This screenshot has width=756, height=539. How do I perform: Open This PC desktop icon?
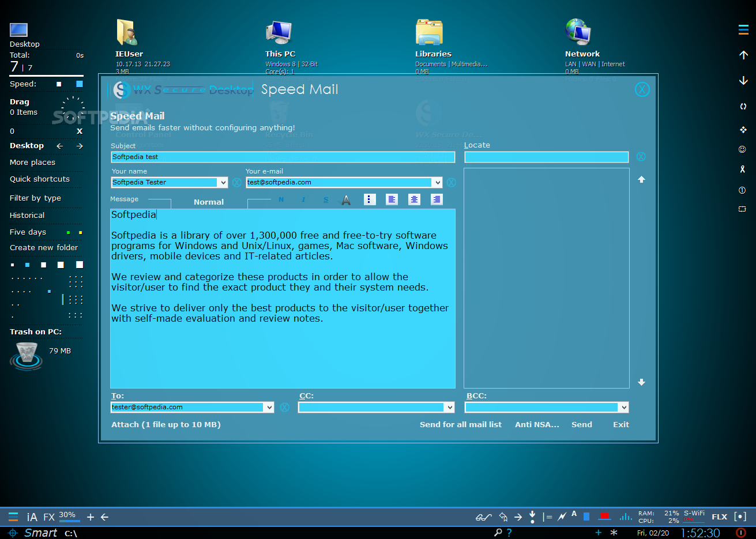279,32
